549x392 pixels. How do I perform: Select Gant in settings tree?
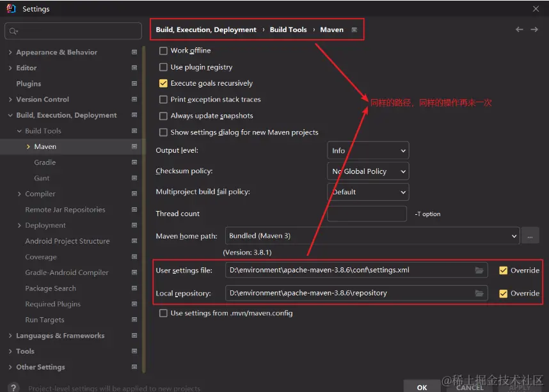[42, 178]
